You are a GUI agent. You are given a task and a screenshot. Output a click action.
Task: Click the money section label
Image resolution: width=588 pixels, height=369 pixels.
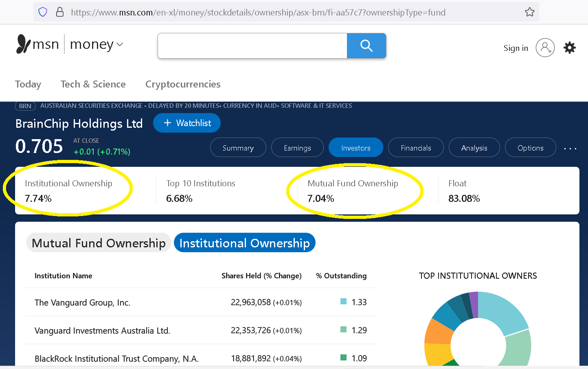click(x=92, y=44)
